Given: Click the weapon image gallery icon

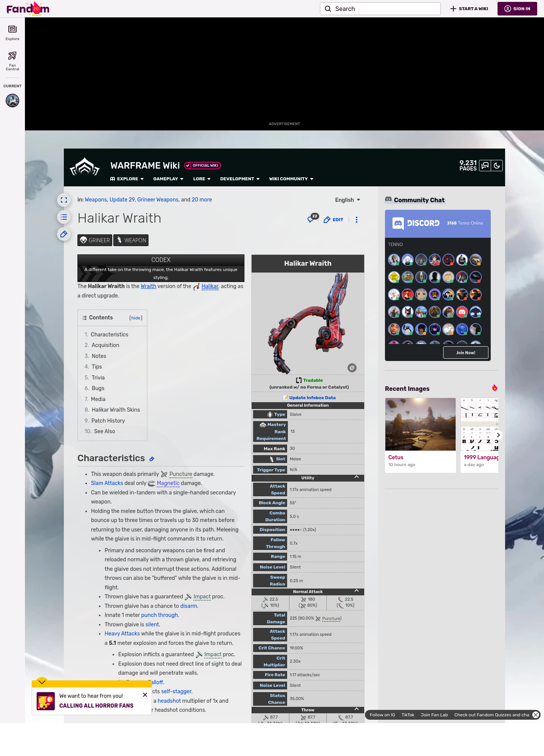Looking at the screenshot, I should point(352,368).
